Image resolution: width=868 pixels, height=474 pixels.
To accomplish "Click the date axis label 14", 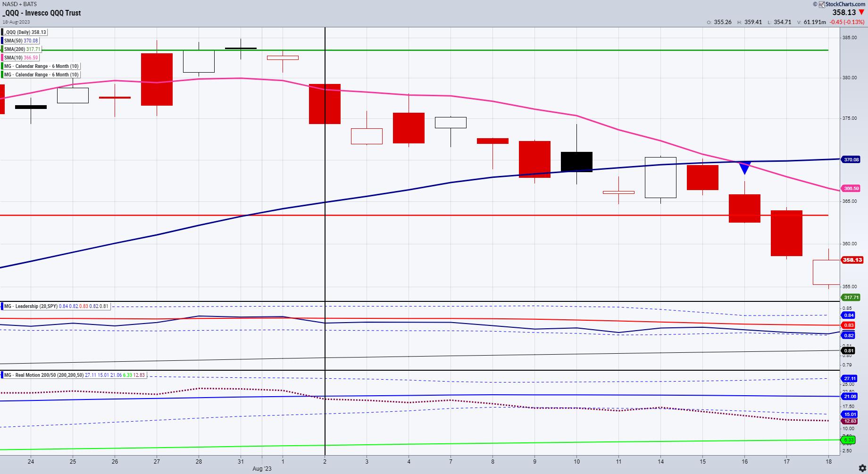I will click(x=660, y=461).
